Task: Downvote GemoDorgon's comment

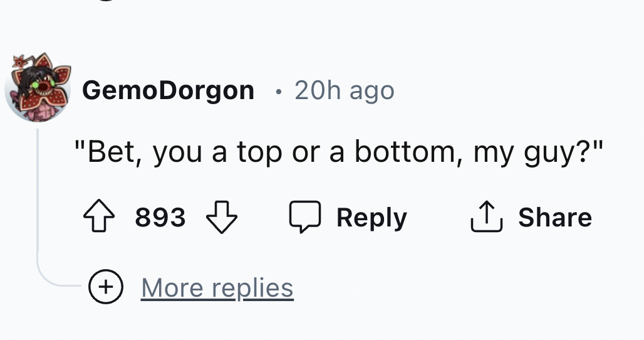Action: click(x=222, y=218)
